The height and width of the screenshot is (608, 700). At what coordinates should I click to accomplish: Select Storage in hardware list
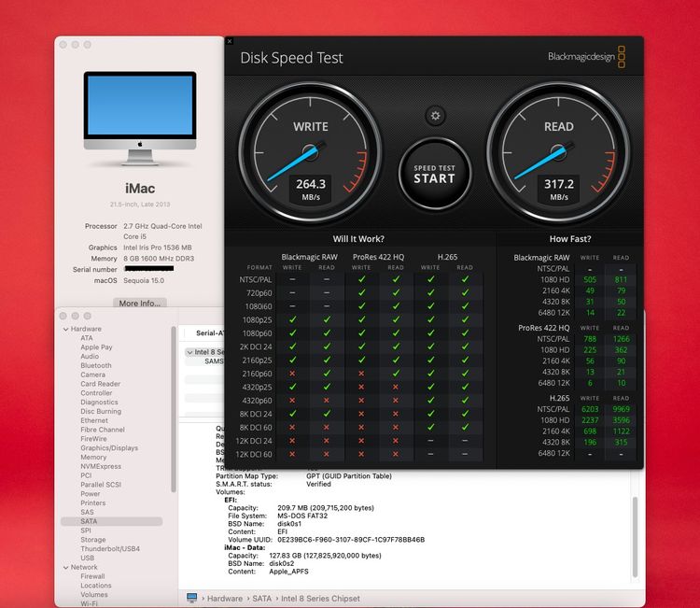point(92,540)
